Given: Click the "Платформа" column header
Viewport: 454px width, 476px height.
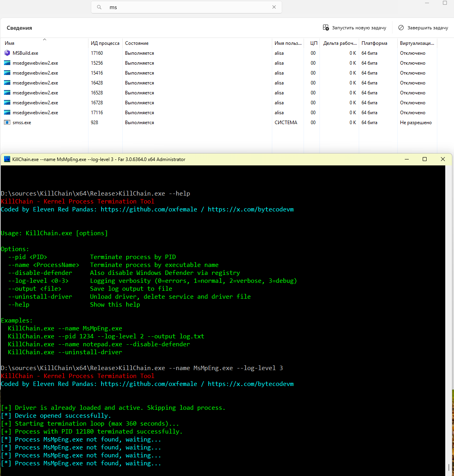Looking at the screenshot, I should click(x=374, y=43).
